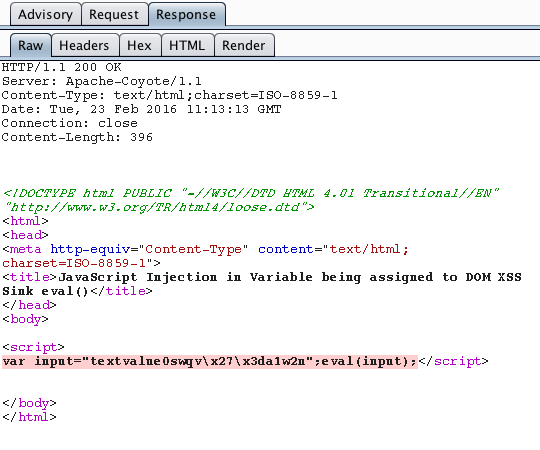
Task: Select the Response tab
Action: click(x=186, y=14)
